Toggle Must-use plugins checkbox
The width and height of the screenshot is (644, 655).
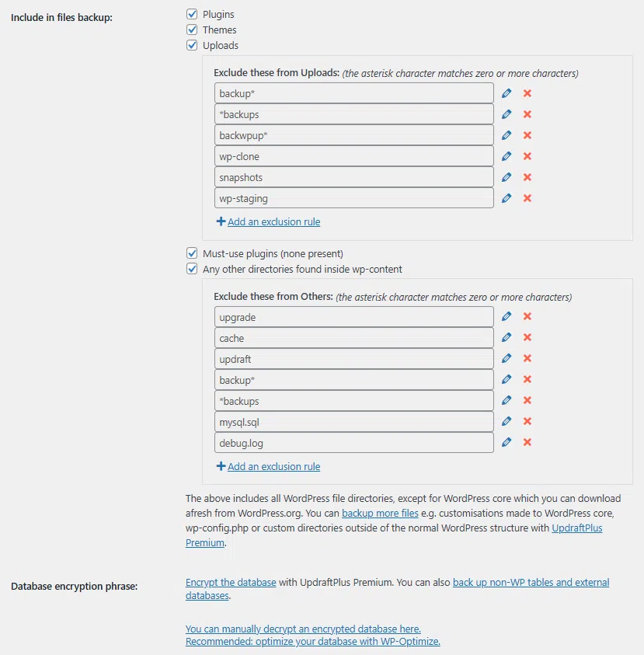192,253
